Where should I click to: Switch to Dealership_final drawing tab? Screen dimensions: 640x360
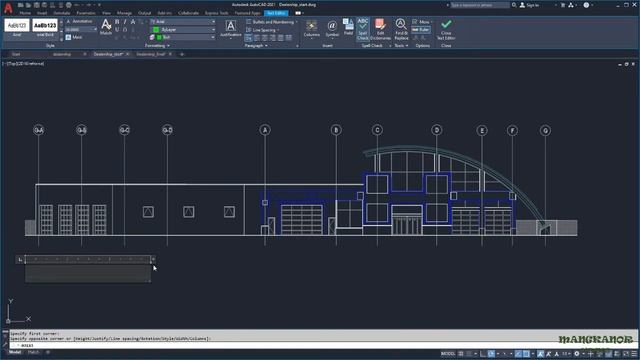(x=151, y=54)
